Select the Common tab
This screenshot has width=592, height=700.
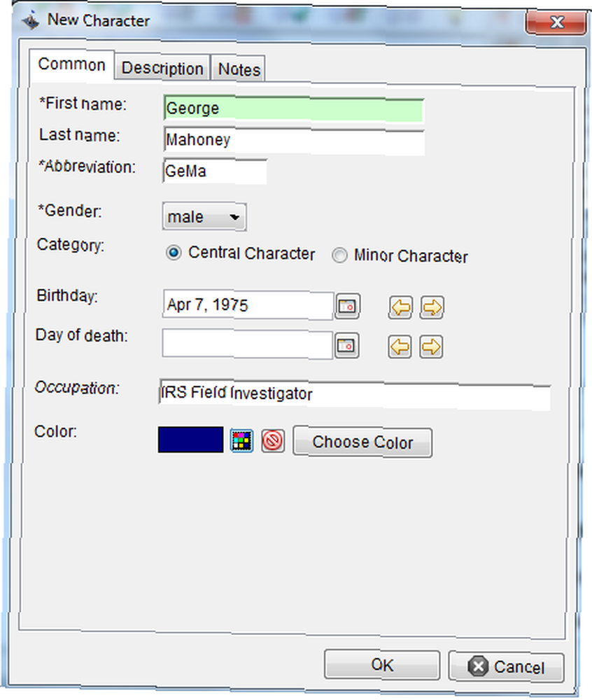(x=72, y=65)
